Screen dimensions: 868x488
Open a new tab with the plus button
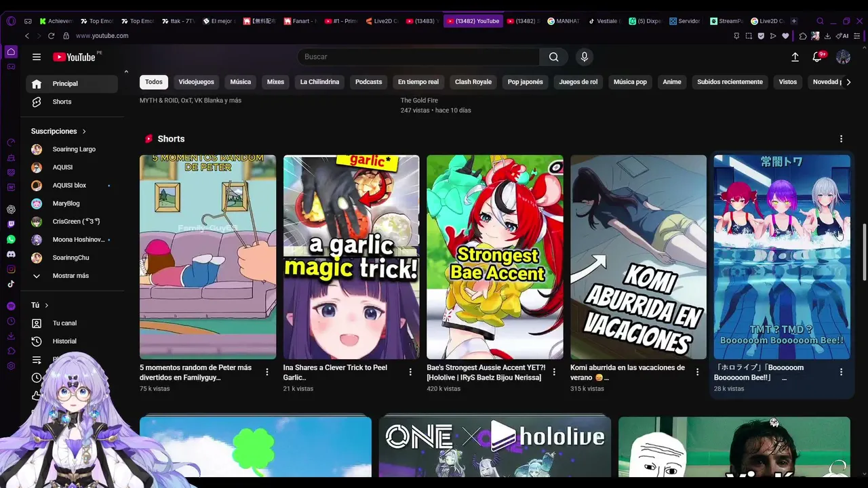tap(794, 21)
